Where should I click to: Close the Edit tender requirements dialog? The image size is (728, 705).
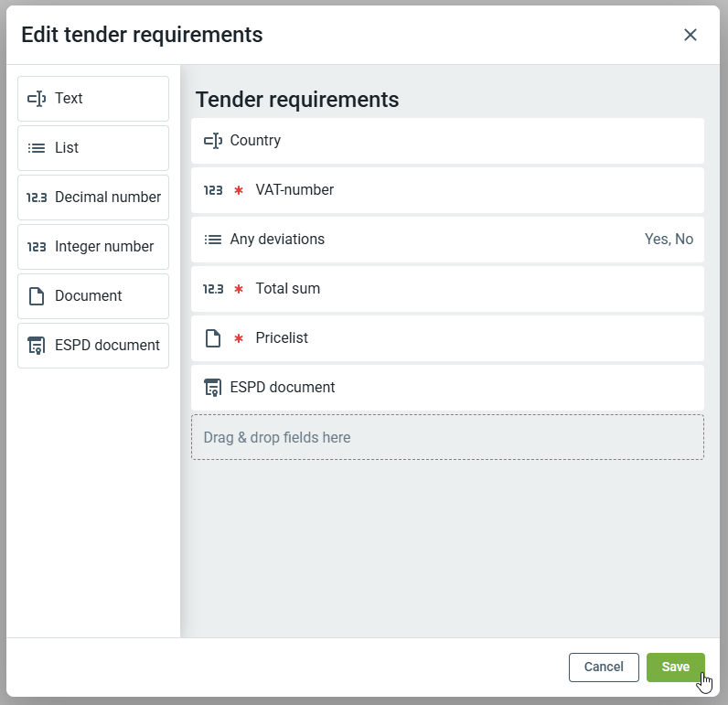point(691,35)
